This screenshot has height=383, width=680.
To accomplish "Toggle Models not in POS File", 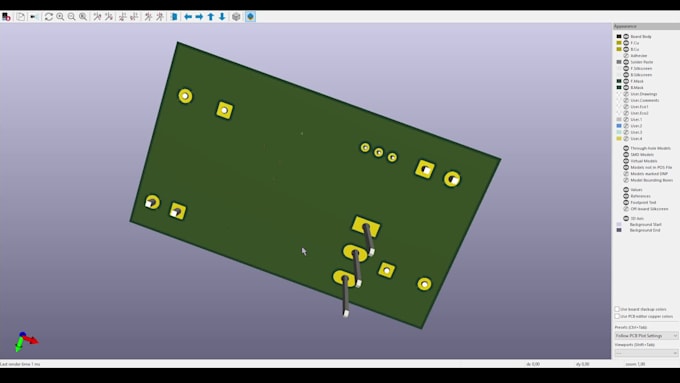I will click(626, 167).
